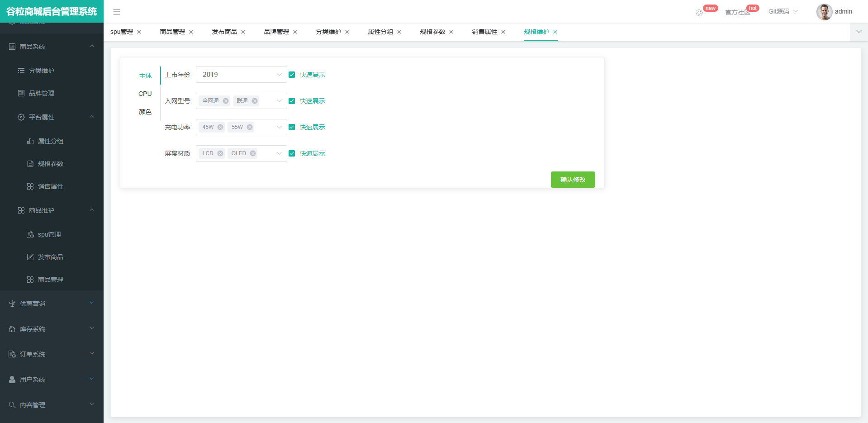Image resolution: width=868 pixels, height=423 pixels.
Task: Remove the OLED tag from 屏幕材质
Action: point(253,153)
